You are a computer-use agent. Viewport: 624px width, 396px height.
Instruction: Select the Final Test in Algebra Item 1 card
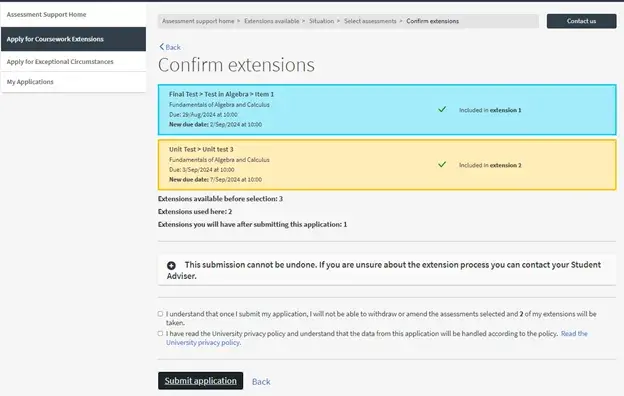pyautogui.click(x=387, y=109)
